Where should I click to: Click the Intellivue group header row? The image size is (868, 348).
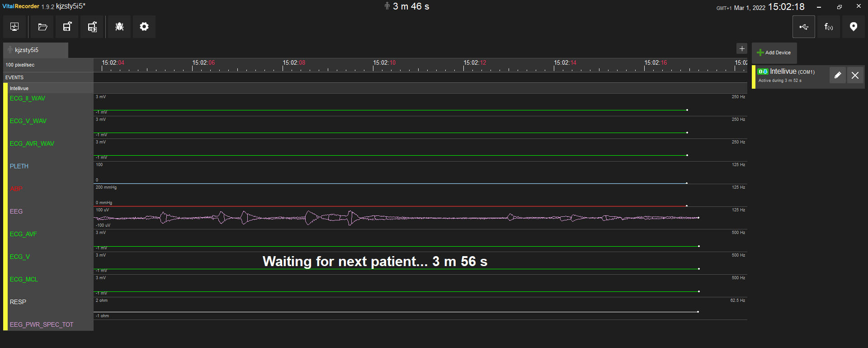pos(375,88)
